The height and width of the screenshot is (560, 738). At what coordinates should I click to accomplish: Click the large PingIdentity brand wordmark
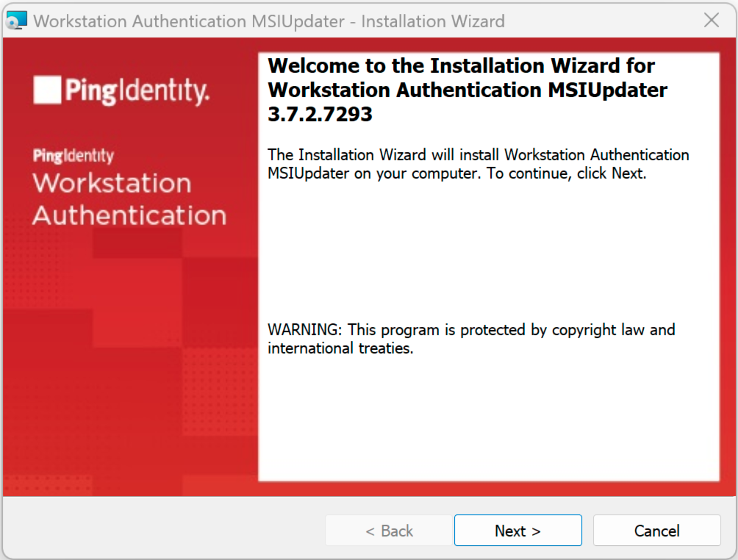137,91
